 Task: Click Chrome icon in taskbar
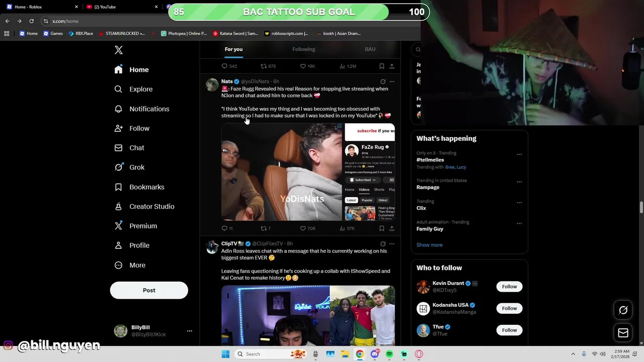360,354
